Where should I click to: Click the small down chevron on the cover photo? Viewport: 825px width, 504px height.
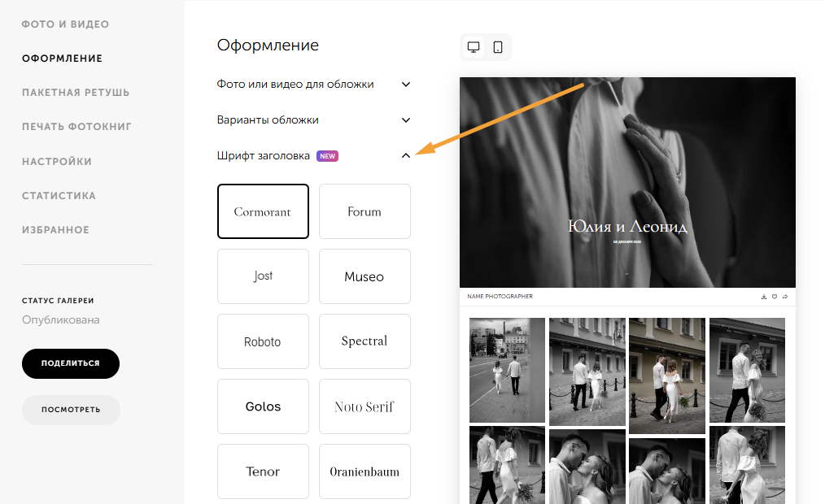(x=626, y=274)
